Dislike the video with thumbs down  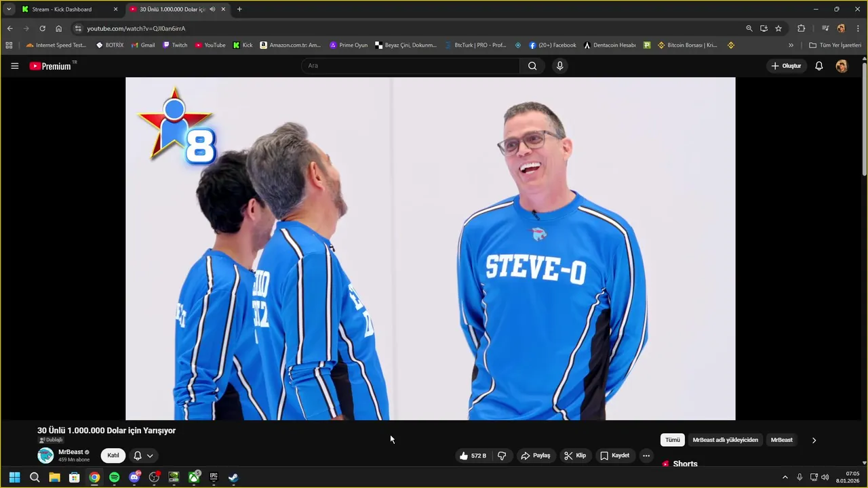(502, 455)
